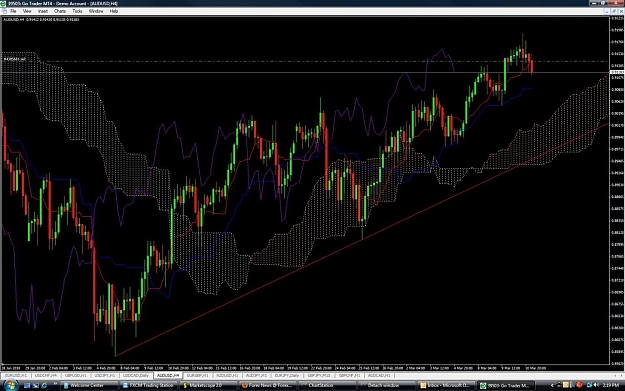Switch to the USDJPY,H1 chart tab

coord(104,375)
